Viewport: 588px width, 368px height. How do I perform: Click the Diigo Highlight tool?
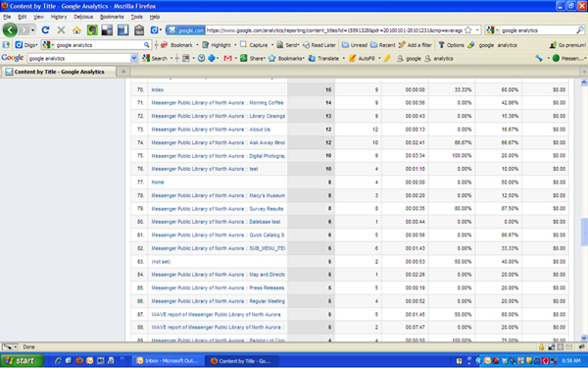(x=217, y=45)
